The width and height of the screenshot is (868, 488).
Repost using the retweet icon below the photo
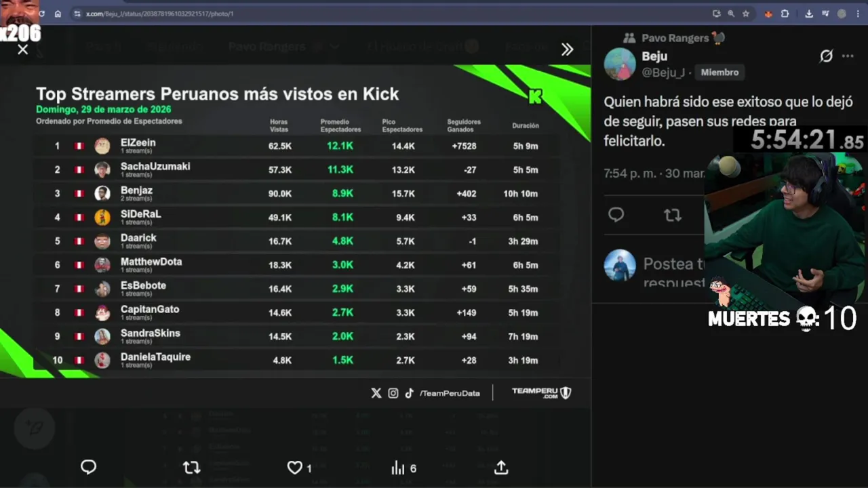click(192, 467)
